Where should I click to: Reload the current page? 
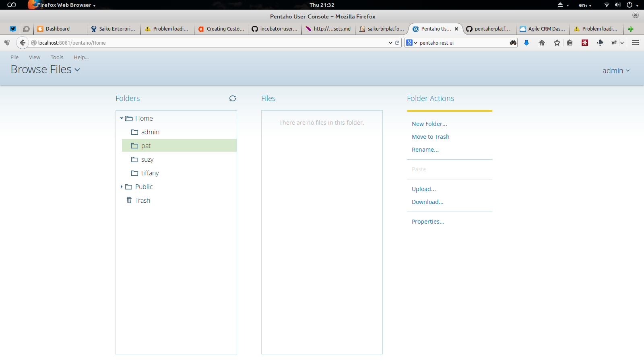point(397,43)
